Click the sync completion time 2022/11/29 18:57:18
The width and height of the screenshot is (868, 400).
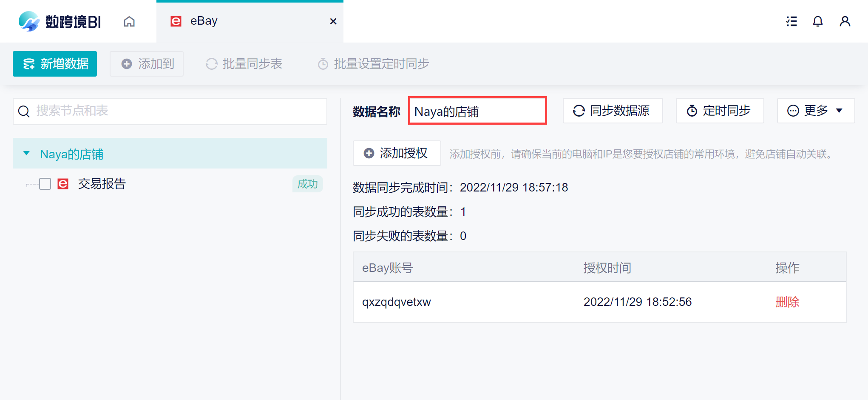point(514,187)
